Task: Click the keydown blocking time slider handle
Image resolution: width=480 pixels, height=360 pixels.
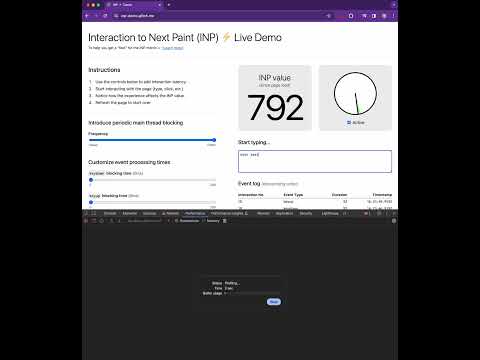Action: click(x=91, y=180)
